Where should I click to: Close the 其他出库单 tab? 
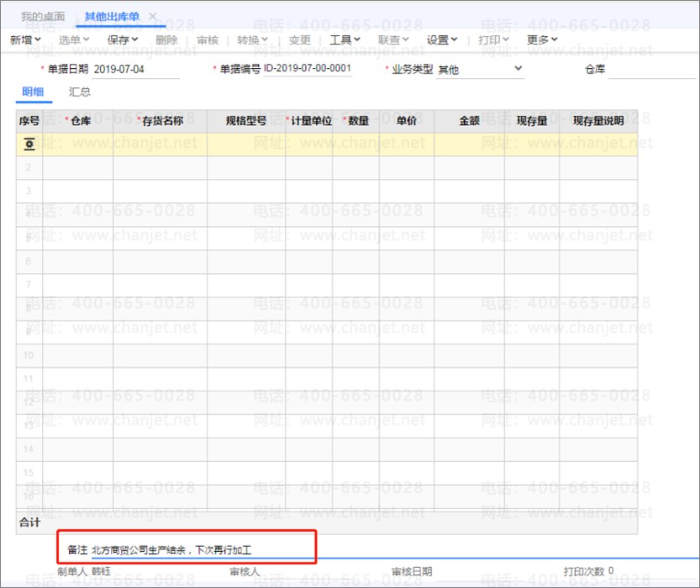pyautogui.click(x=152, y=17)
